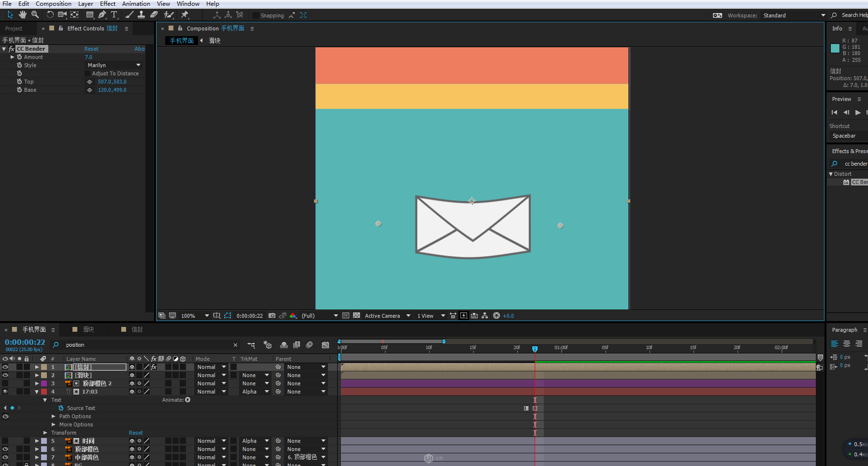Open the Style dropdown showing Marilyn
This screenshot has height=466, width=868.
[114, 65]
